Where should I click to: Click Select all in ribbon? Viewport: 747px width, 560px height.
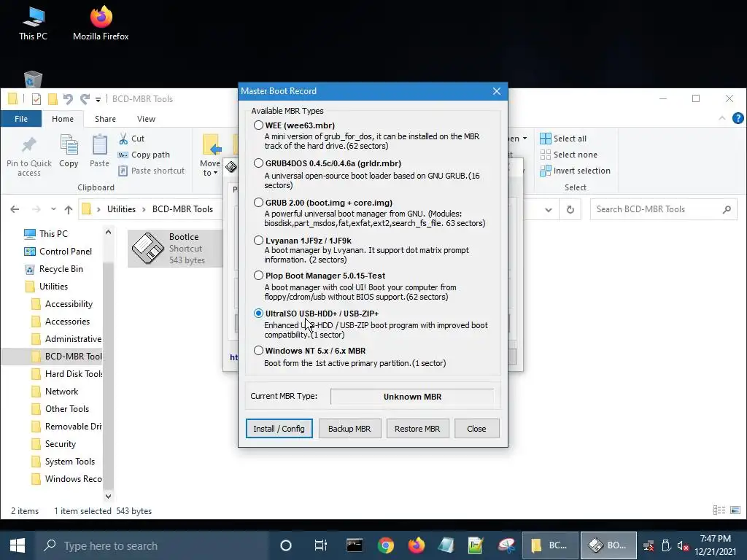click(x=564, y=139)
